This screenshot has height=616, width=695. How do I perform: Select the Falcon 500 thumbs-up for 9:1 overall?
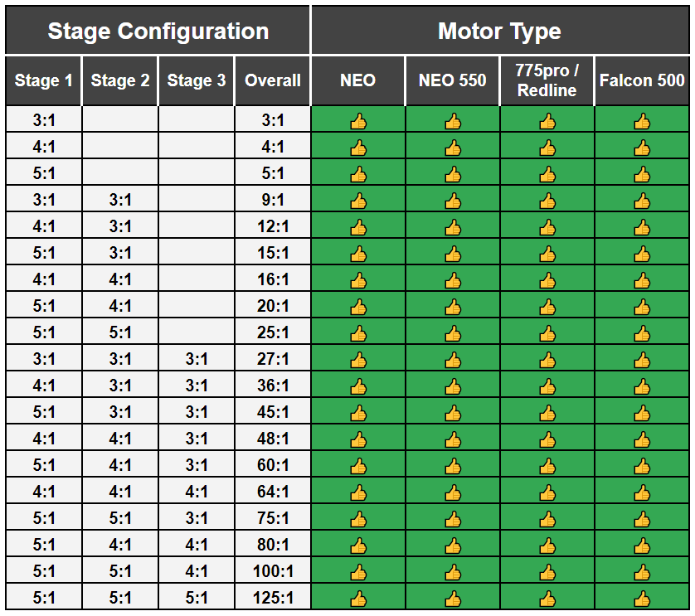coord(642,201)
